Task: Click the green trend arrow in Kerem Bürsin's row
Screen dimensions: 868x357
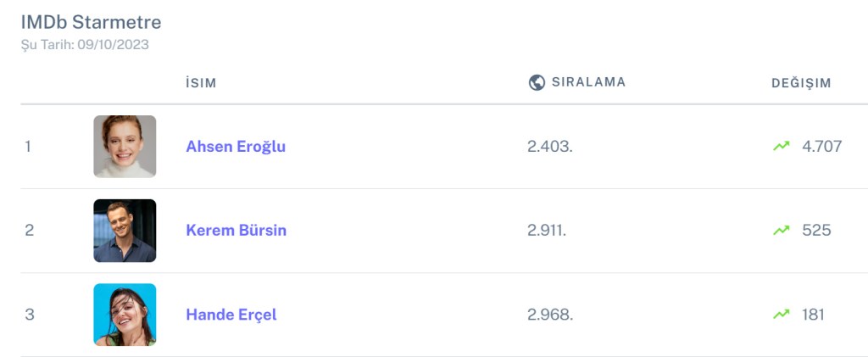Action: (x=781, y=230)
